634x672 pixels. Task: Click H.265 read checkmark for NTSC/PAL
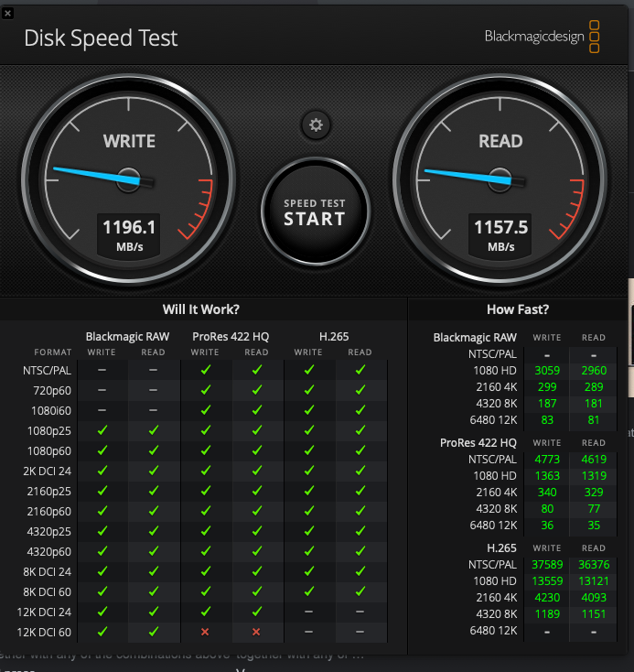[360, 370]
